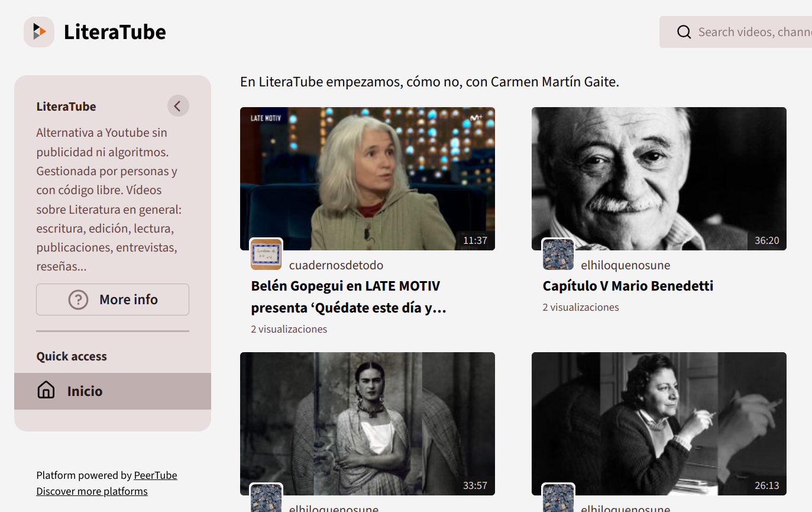This screenshot has height=512, width=812.
Task: Click the Inicio home icon
Action: click(46, 391)
